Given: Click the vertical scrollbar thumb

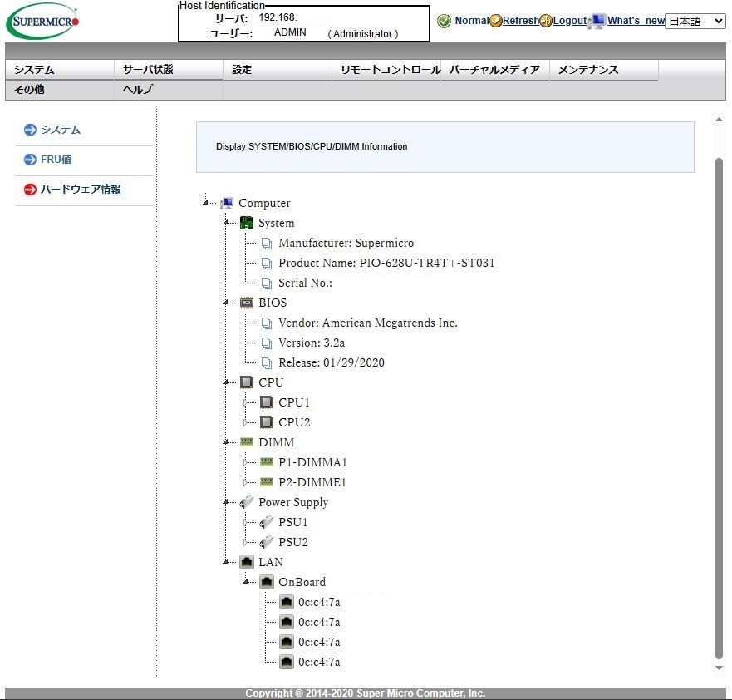Looking at the screenshot, I should click(719, 409).
